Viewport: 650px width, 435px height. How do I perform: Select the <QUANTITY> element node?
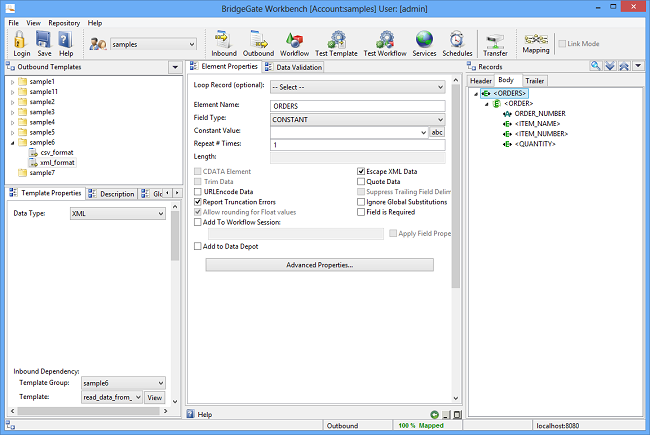click(534, 144)
